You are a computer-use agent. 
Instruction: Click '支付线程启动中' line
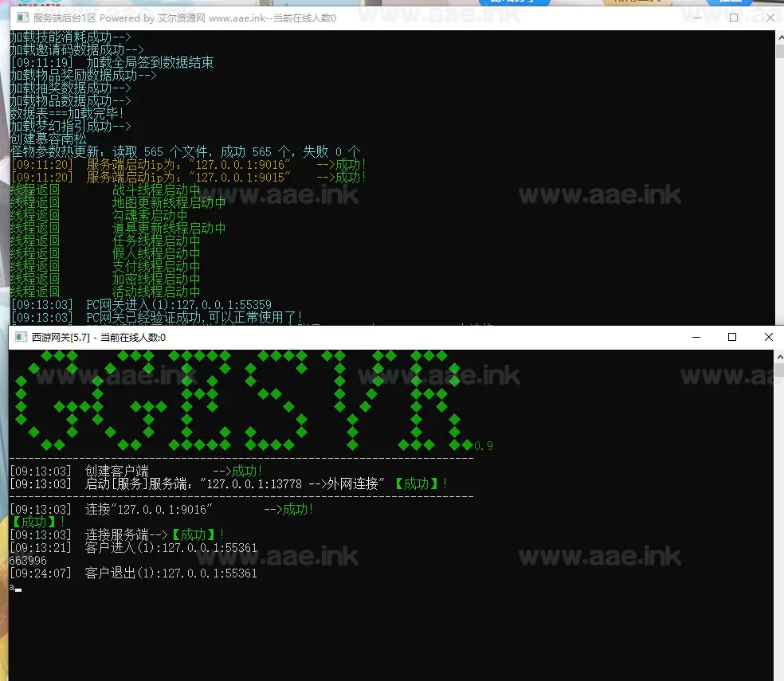point(105,267)
